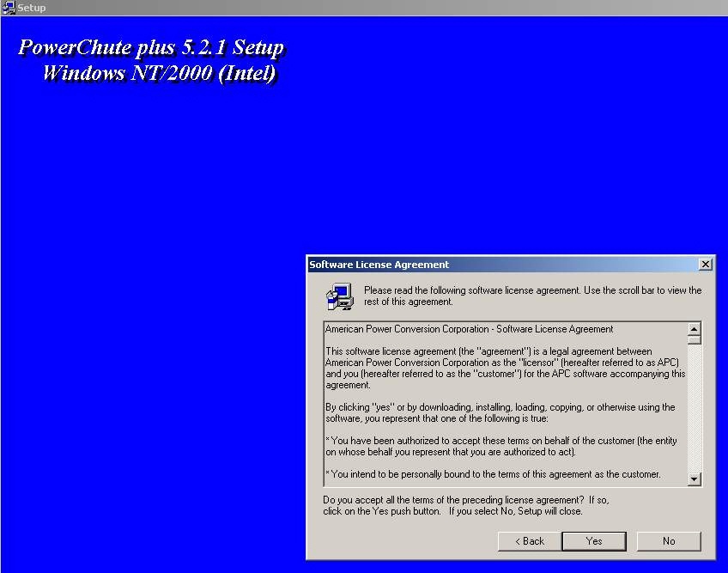
Task: Close the Software License Agreement dialog
Action: click(x=706, y=265)
